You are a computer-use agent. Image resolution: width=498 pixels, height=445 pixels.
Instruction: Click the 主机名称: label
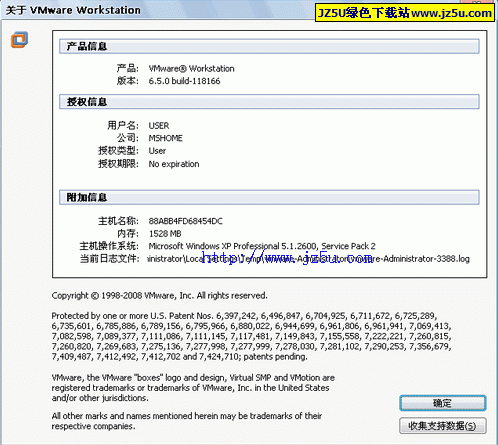click(x=118, y=221)
